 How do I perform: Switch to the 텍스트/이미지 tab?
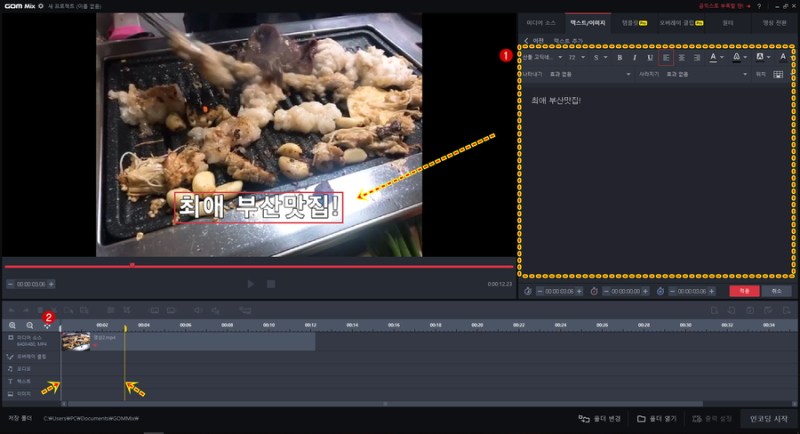[x=588, y=23]
